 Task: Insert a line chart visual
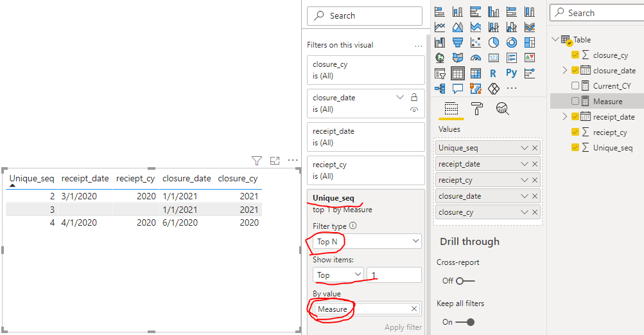pyautogui.click(x=440, y=27)
